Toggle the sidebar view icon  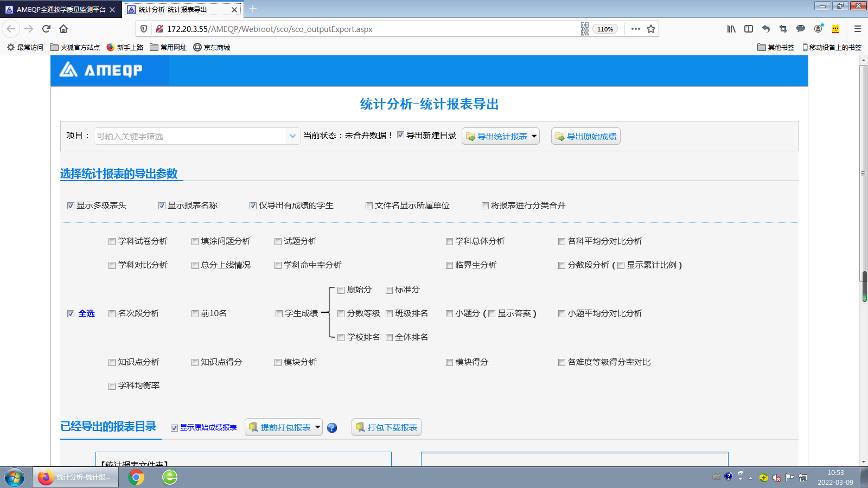pos(749,29)
